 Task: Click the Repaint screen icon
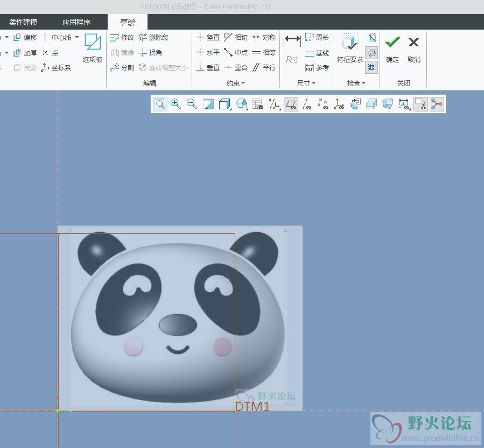[x=208, y=104]
